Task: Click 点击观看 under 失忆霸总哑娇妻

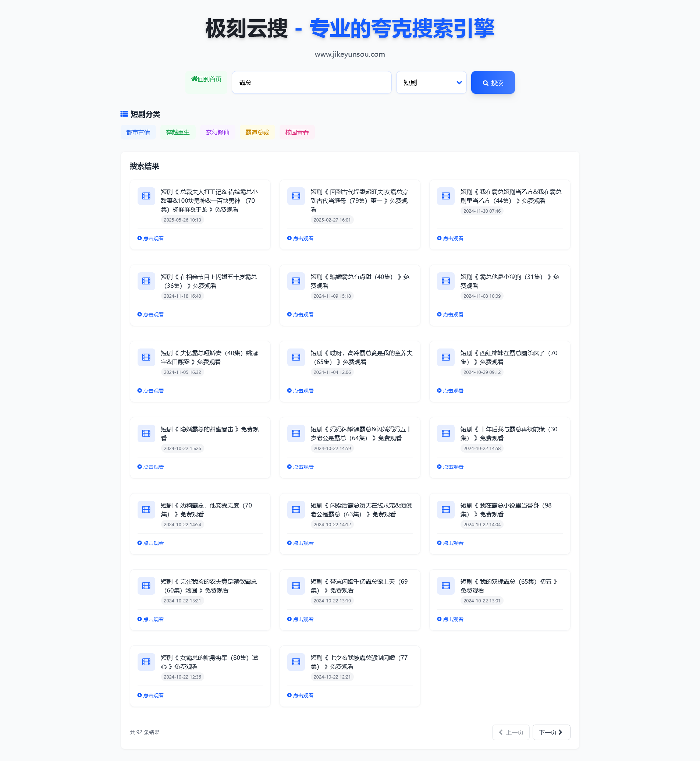Action: 150,391
